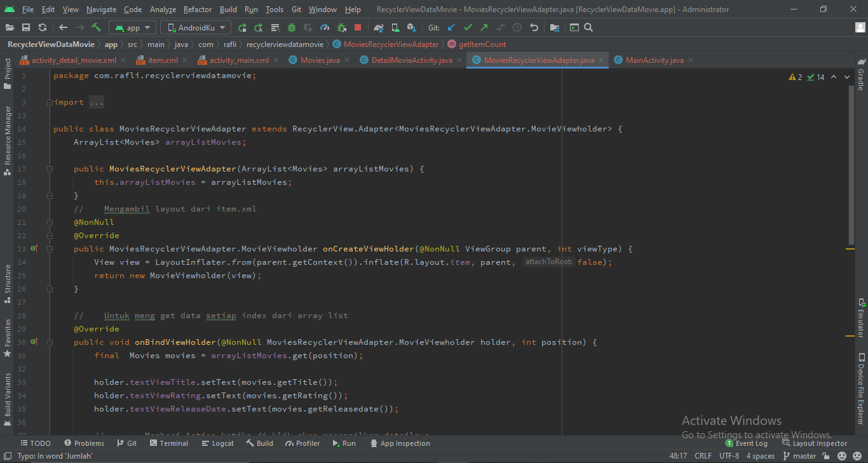Select getItemCount in the breadcrumb bar
868x463 pixels.
click(x=477, y=44)
